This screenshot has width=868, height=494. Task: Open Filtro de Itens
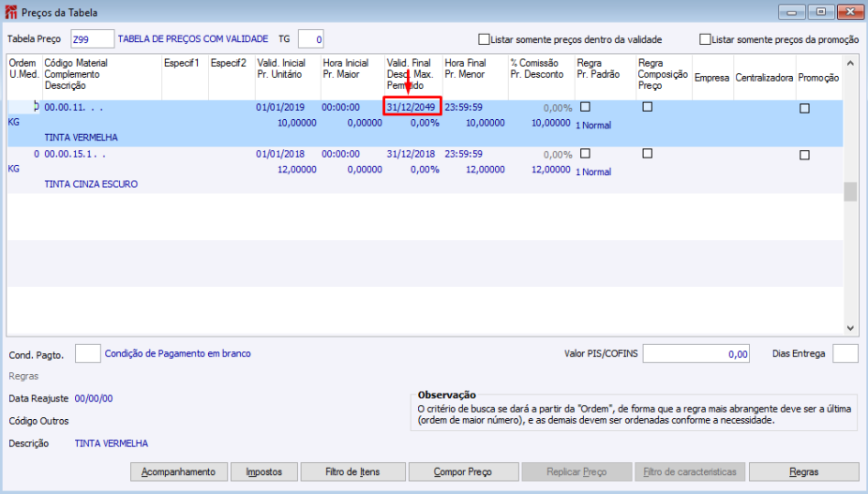pyautogui.click(x=352, y=472)
